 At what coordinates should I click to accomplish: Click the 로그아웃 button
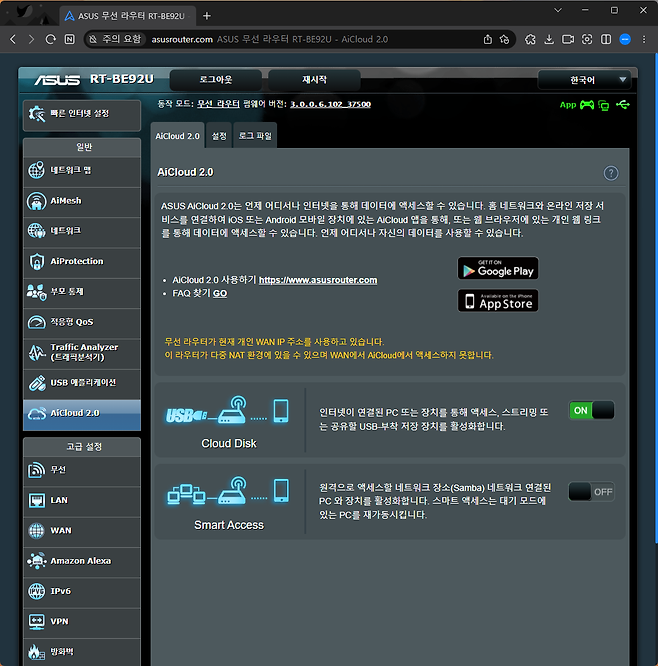click(215, 80)
